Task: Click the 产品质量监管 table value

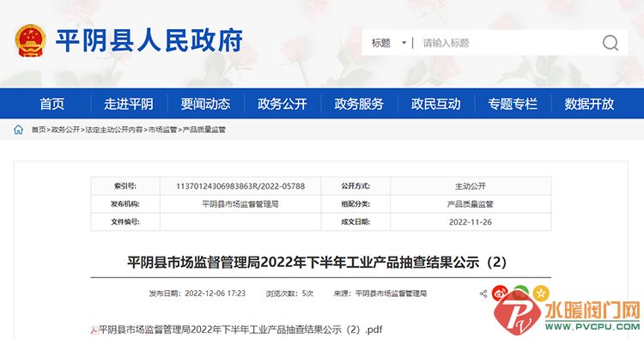Action: click(471, 204)
